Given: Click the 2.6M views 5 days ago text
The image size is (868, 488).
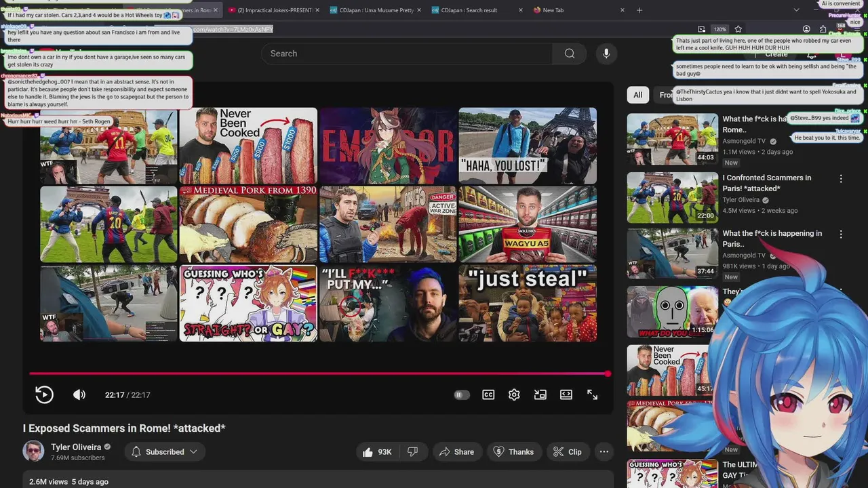Looking at the screenshot, I should 68,482.
